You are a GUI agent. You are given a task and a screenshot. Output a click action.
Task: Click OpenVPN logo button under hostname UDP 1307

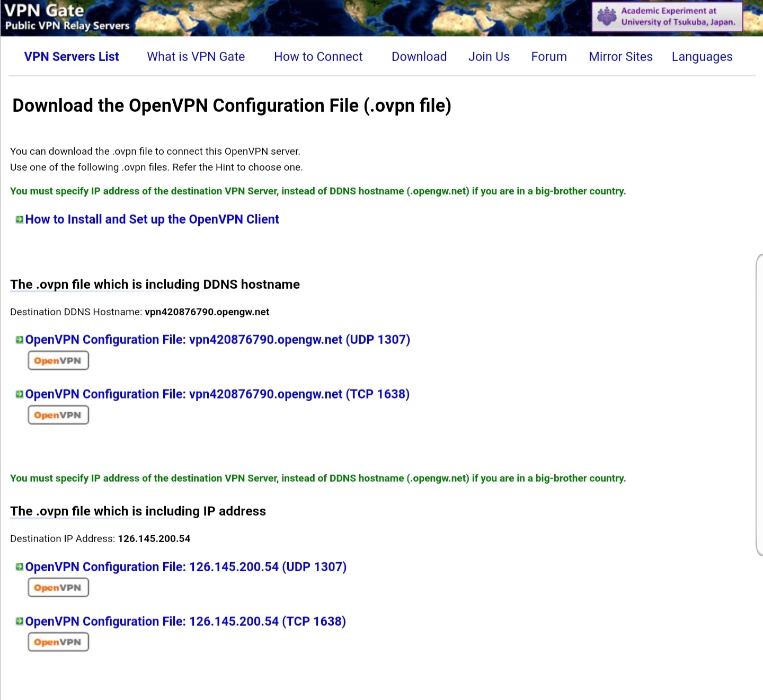pyautogui.click(x=58, y=360)
